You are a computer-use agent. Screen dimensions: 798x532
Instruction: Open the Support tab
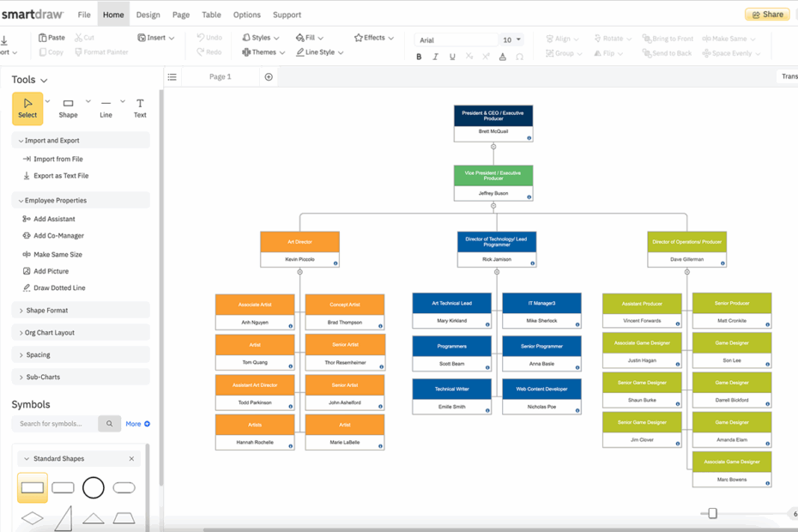287,15
